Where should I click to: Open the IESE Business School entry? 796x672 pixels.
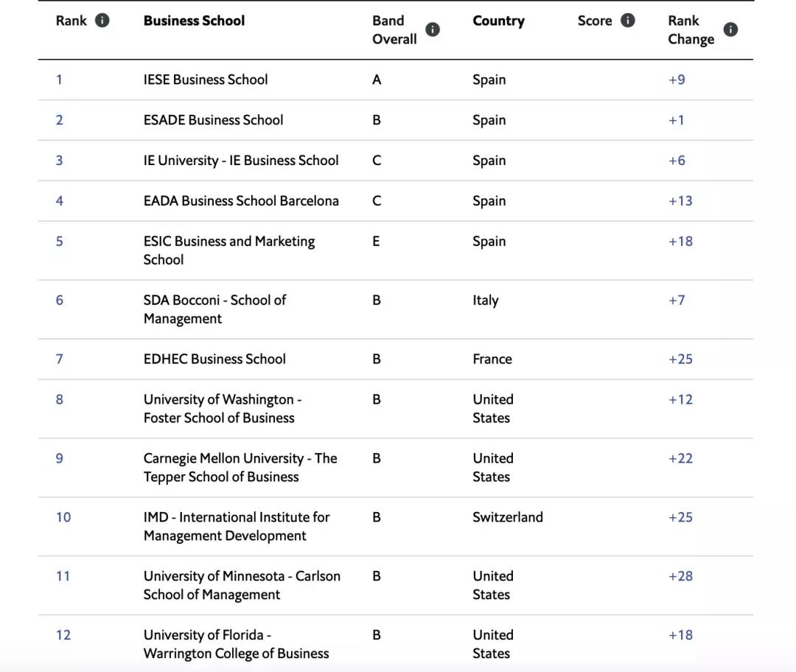coord(206,80)
